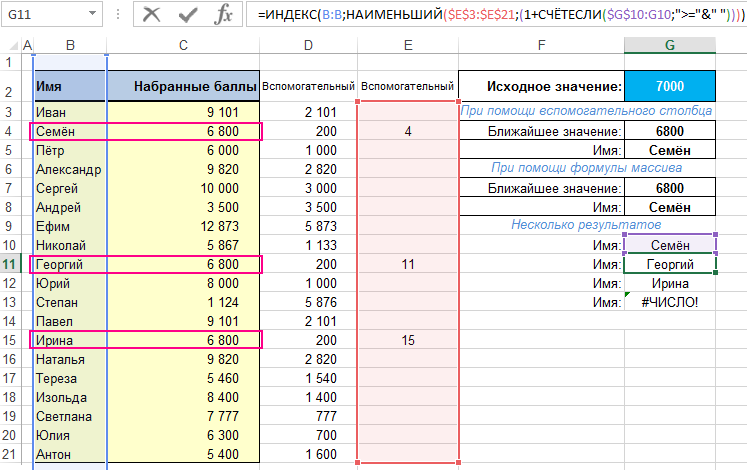Click the column E cell showing 11
The height and width of the screenshot is (470, 747).
(408, 264)
